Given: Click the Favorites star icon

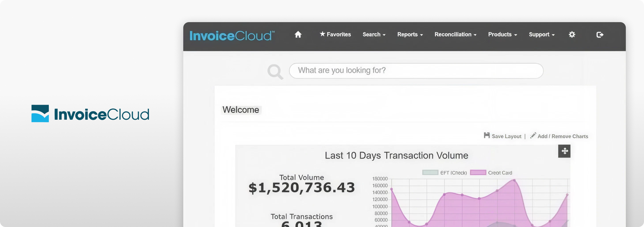Looking at the screenshot, I should point(322,34).
